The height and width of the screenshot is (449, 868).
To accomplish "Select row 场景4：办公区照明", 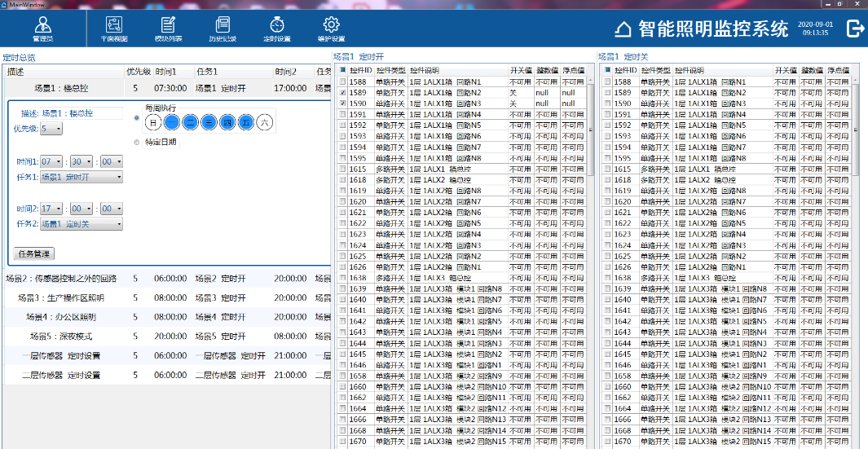I will click(x=168, y=317).
